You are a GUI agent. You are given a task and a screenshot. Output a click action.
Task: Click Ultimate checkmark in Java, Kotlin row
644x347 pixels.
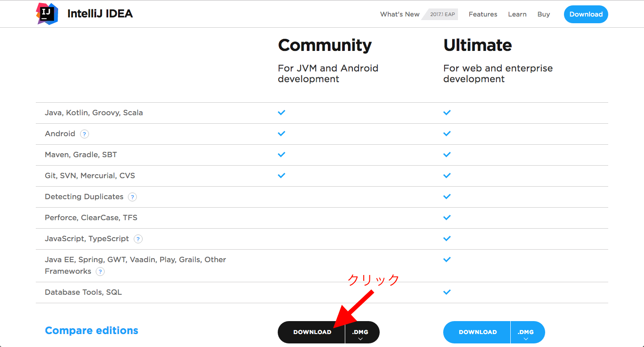(x=447, y=113)
